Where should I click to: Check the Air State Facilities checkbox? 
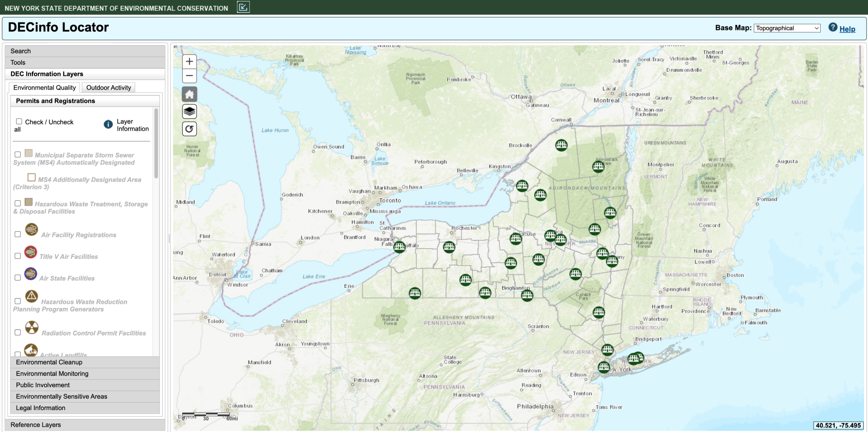pos(18,278)
